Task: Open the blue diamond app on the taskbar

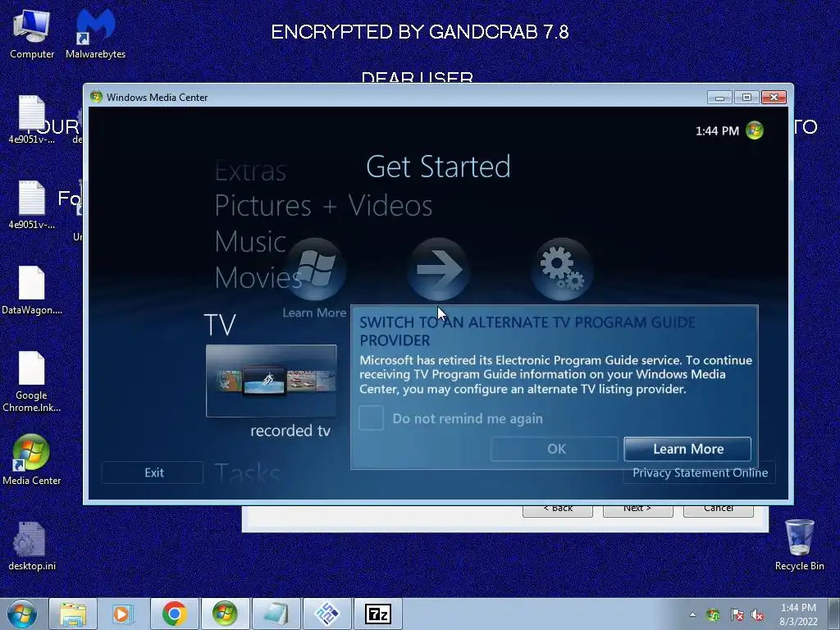Action: pos(326,614)
